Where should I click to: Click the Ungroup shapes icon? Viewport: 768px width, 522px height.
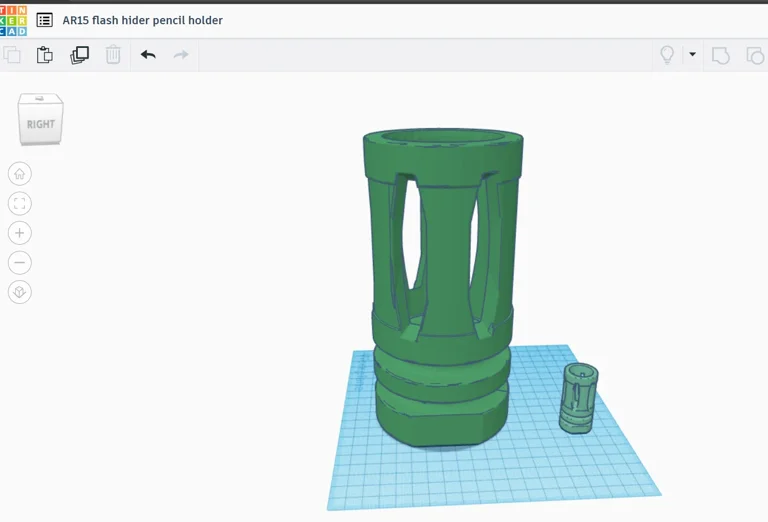coord(755,55)
